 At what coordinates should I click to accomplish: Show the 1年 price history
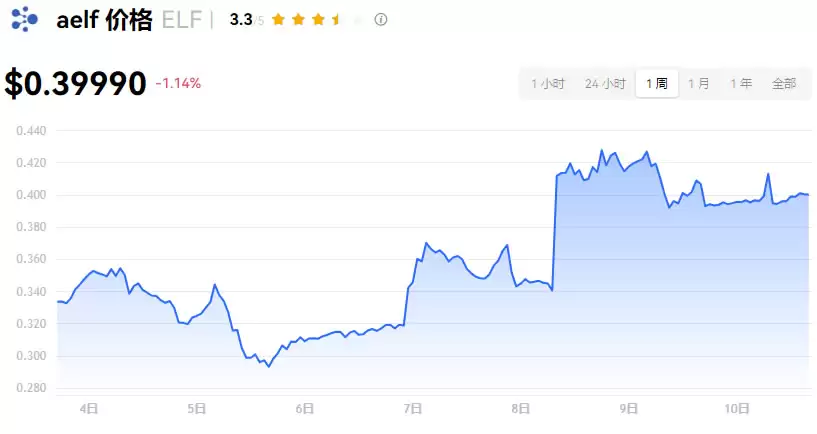pos(741,83)
